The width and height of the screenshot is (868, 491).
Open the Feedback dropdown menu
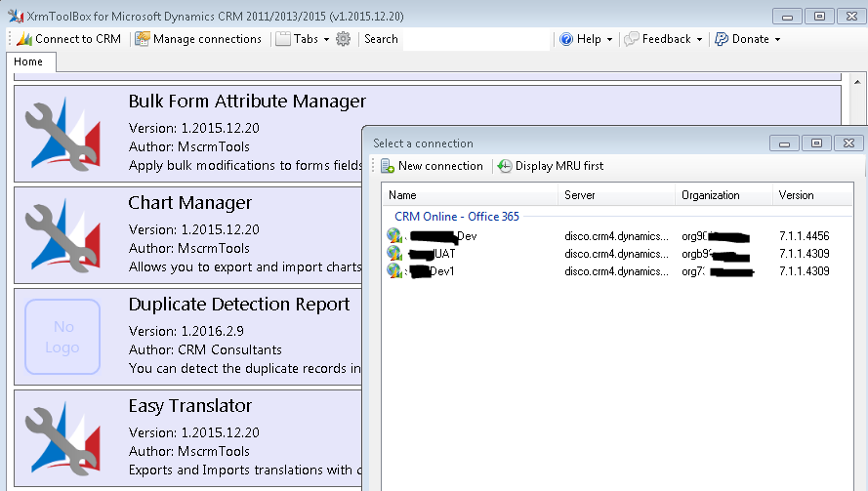coord(663,39)
